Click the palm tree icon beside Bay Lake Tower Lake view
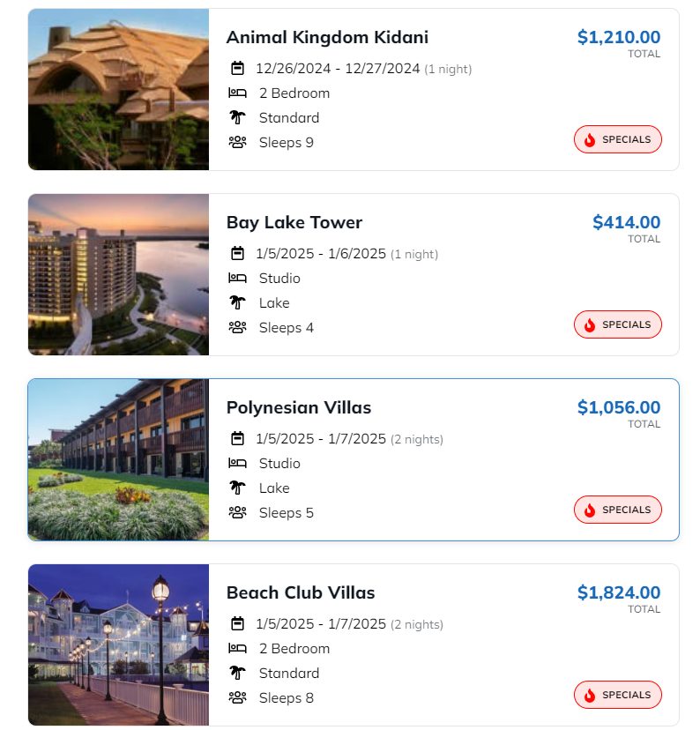Image resolution: width=700 pixels, height=730 pixels. 237,302
